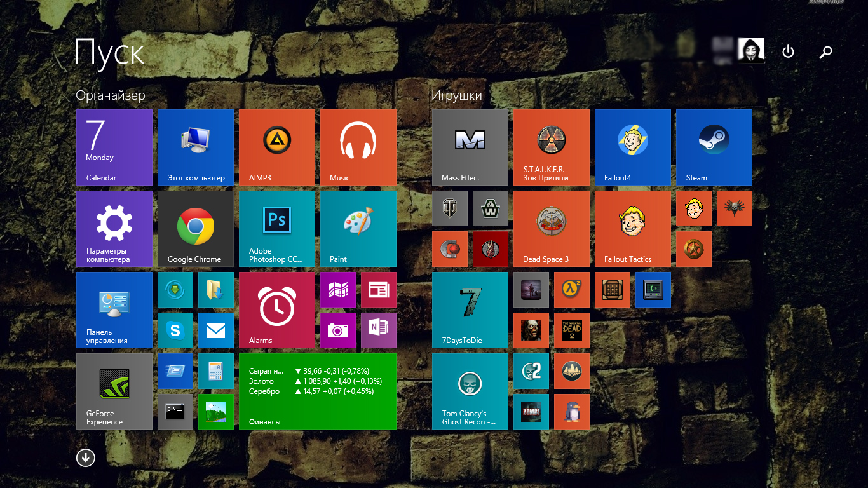Launch the Mass Effect tile
The image size is (868, 488).
coord(470,147)
